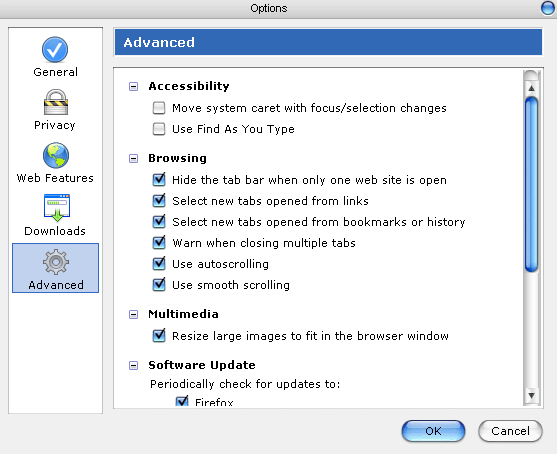Open the Web Features globe icon
557x454 pixels.
[x=56, y=156]
